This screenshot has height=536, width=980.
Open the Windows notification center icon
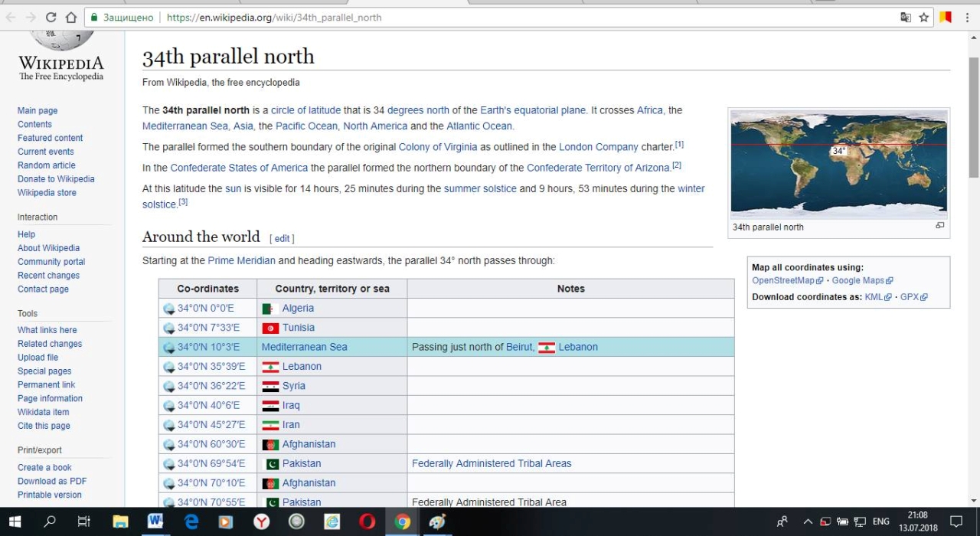coord(956,521)
